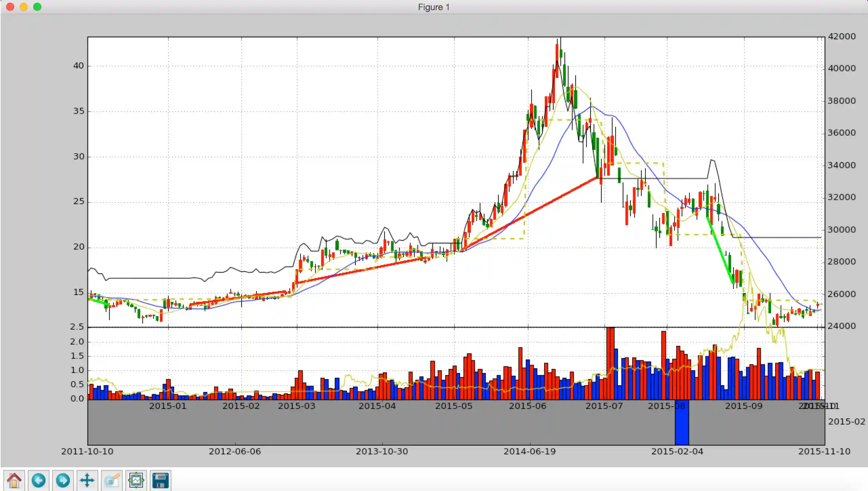This screenshot has width=868, height=491.
Task: Open Configure subplots tool
Action: point(136,480)
